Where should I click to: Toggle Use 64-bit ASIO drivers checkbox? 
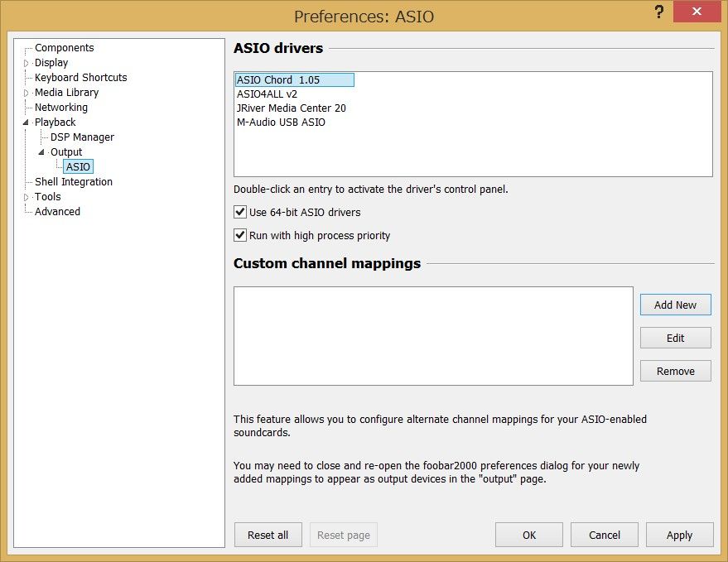(x=241, y=213)
